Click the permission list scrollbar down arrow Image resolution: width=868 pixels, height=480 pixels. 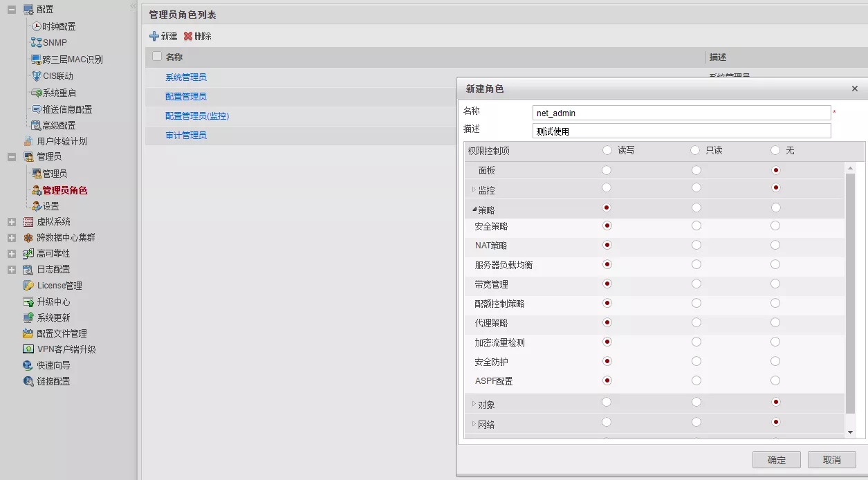pyautogui.click(x=851, y=432)
